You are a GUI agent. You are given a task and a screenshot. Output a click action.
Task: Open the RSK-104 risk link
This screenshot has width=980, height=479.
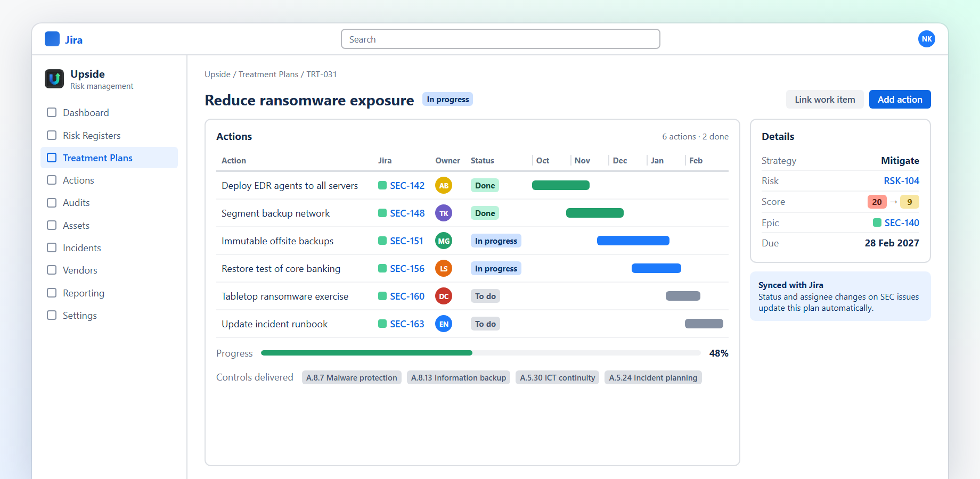tap(901, 181)
